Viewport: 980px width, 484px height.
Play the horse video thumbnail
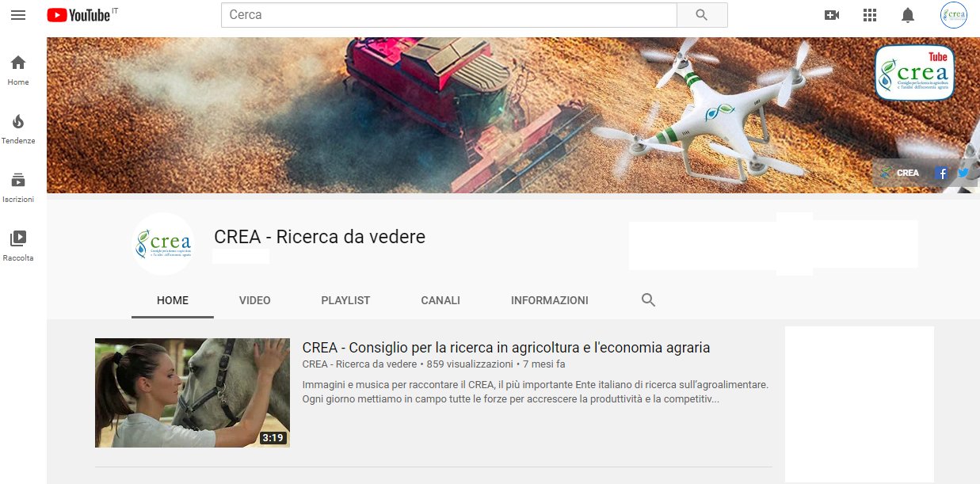click(x=193, y=393)
